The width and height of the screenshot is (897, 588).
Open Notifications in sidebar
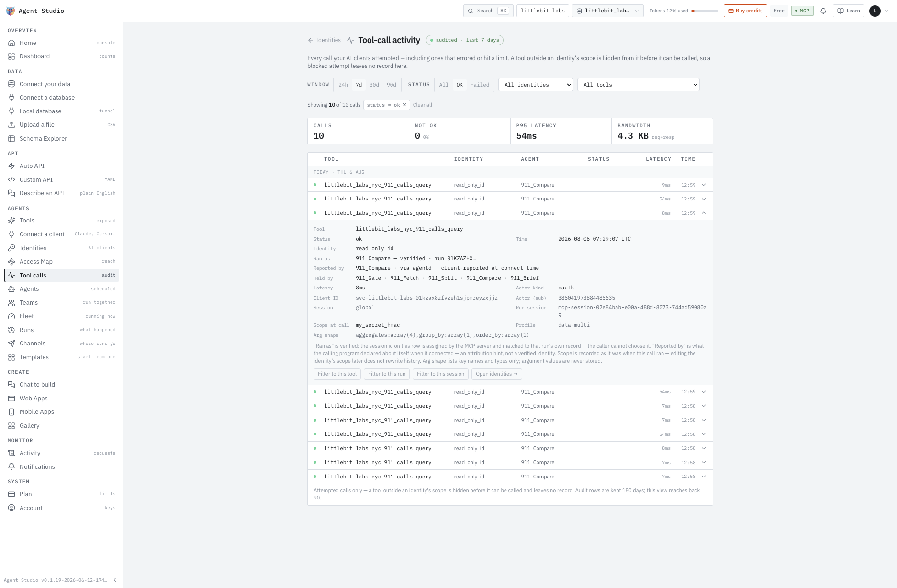click(x=61, y=467)
